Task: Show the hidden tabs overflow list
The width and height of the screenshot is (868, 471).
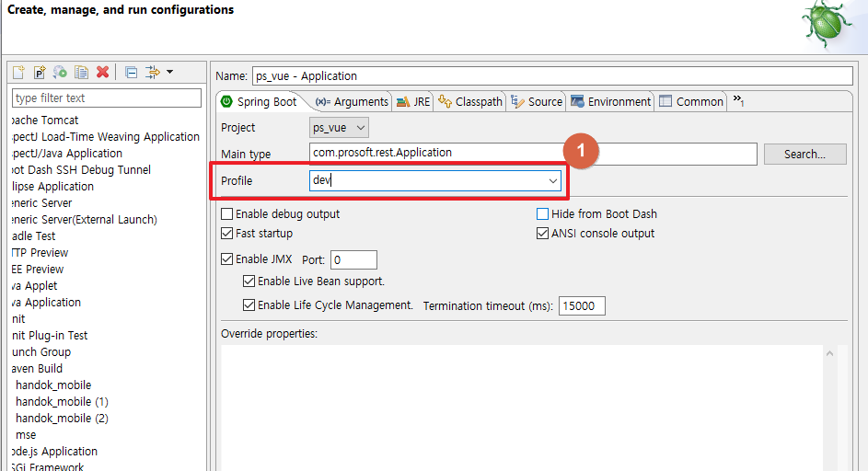Action: [x=738, y=100]
